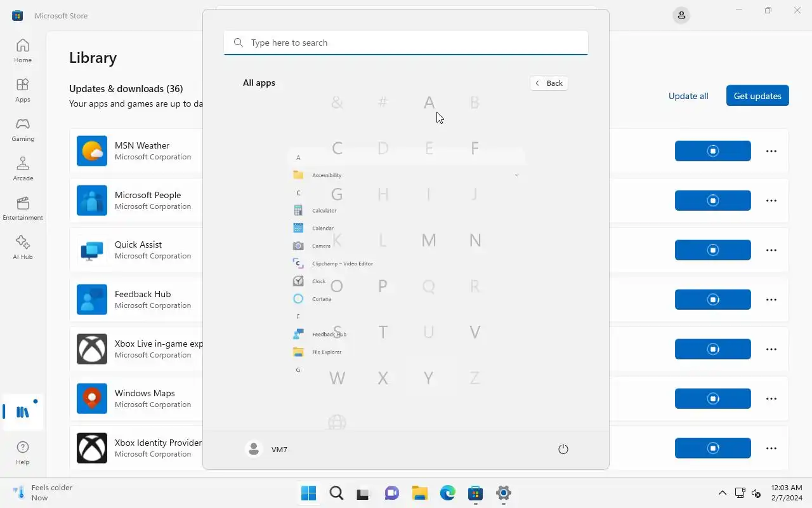This screenshot has height=508, width=812.
Task: Open Arcade in the Store sidebar
Action: tap(23, 169)
